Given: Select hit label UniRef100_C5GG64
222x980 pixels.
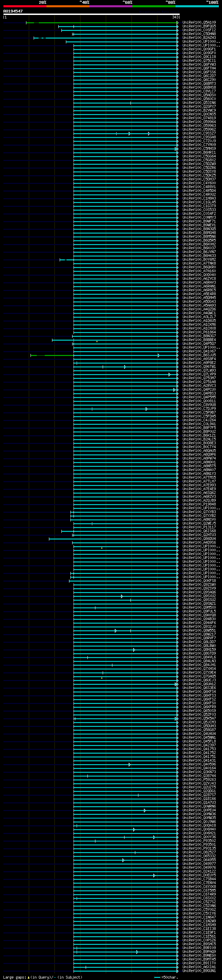Looking at the screenshot, I should point(199,156).
